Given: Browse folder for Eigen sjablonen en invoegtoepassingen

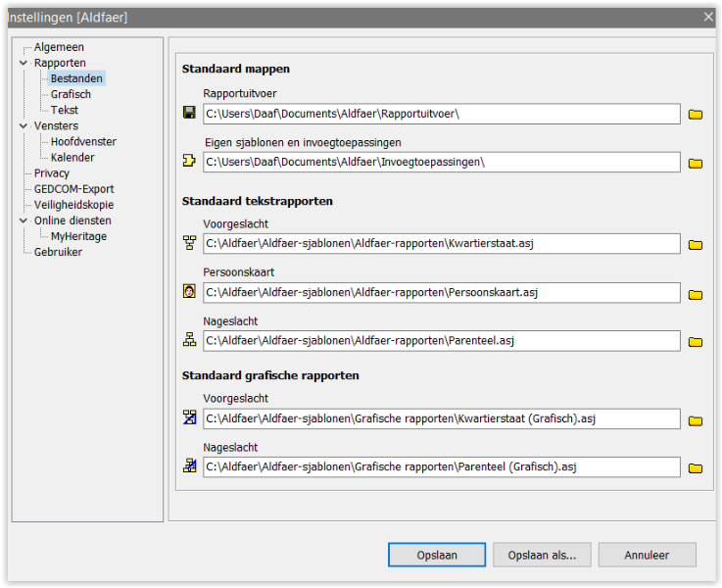Looking at the screenshot, I should coord(696,163).
